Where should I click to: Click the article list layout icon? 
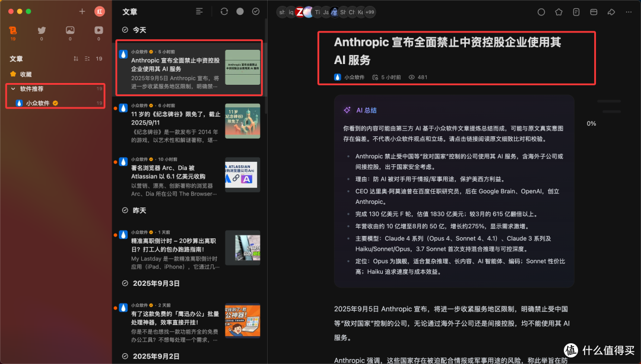199,11
